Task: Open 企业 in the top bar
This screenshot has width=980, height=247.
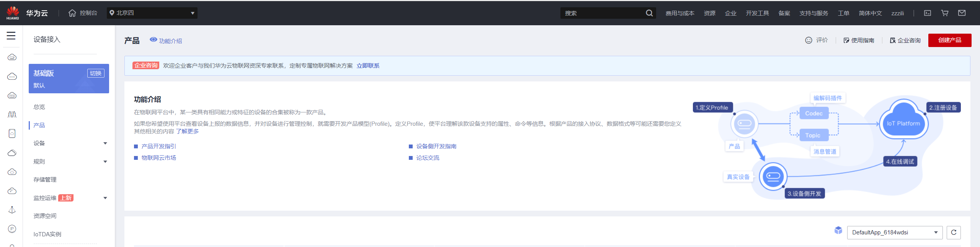Action: pyautogui.click(x=730, y=13)
